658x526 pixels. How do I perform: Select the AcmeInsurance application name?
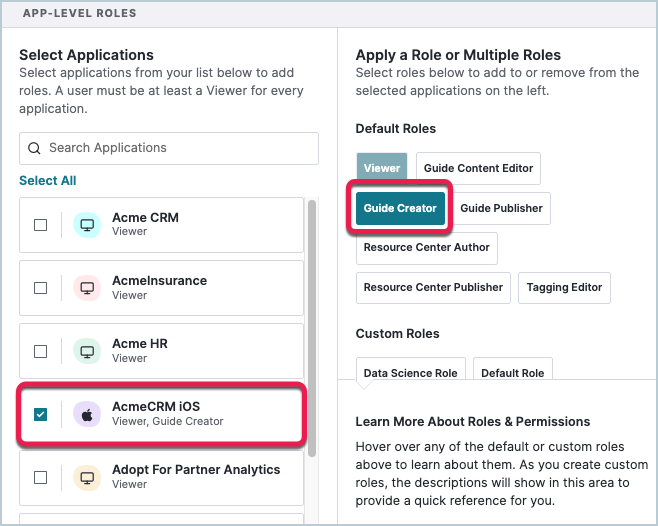click(x=159, y=280)
